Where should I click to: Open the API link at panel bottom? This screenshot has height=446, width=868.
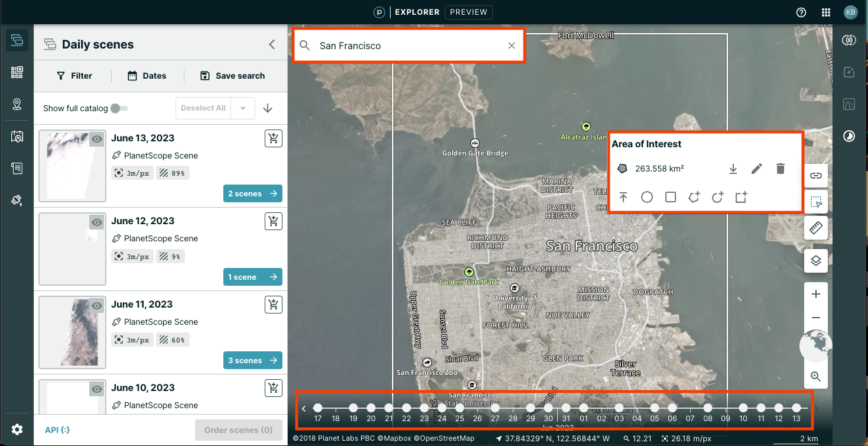(x=57, y=430)
